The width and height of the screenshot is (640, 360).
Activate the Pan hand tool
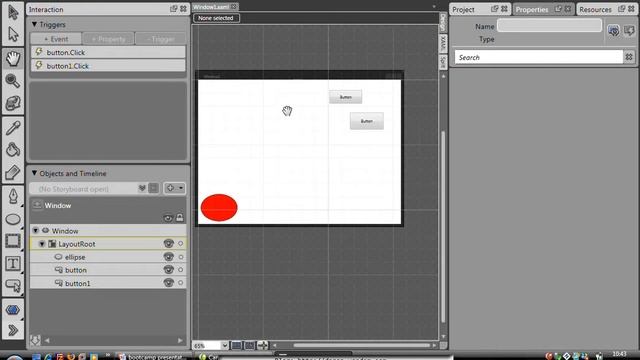[13, 58]
